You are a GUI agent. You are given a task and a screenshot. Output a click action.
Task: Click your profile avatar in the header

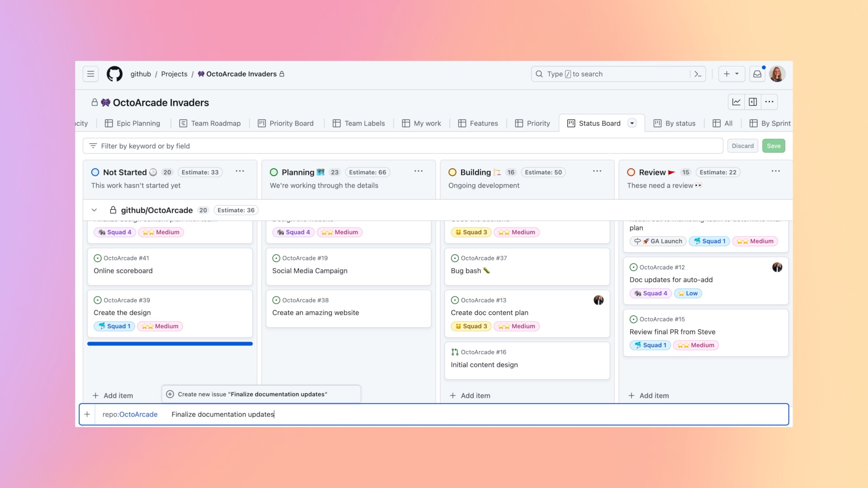tap(778, 74)
